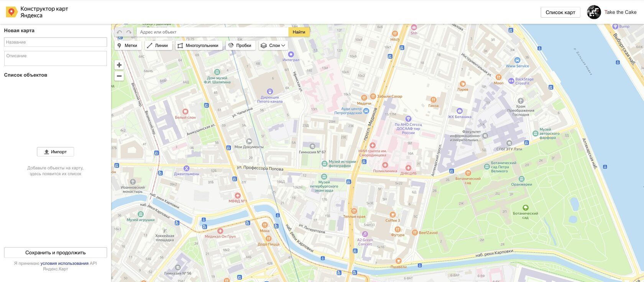Click the Take the Cake username
This screenshot has height=282, width=644.
click(620, 12)
